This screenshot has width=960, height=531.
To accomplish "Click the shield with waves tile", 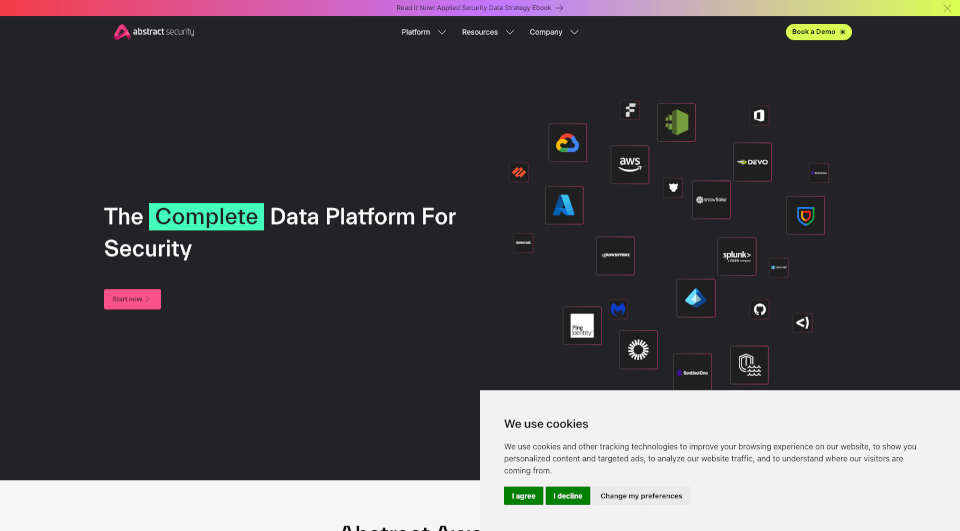I will [x=749, y=365].
